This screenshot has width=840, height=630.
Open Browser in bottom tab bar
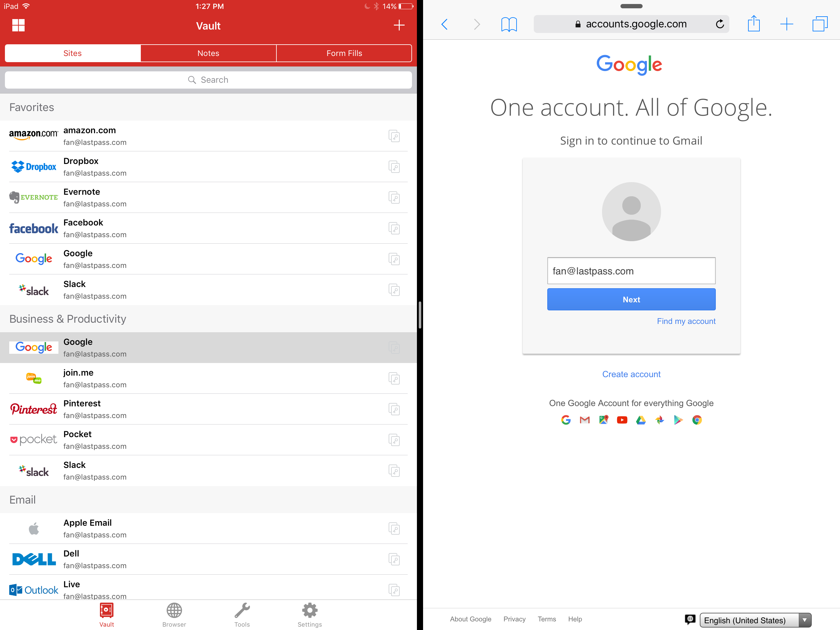point(174,615)
